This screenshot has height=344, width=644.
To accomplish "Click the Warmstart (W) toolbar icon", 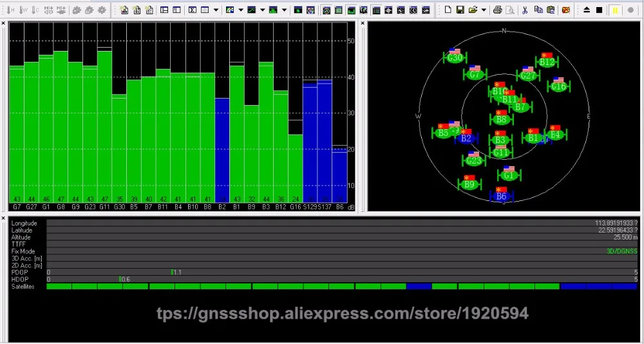I will [x=23, y=10].
